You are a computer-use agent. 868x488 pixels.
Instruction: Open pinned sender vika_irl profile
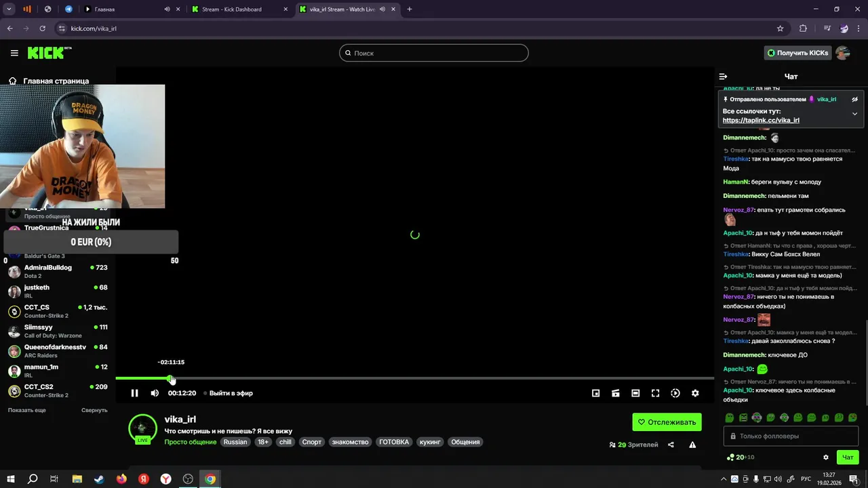[826, 99]
